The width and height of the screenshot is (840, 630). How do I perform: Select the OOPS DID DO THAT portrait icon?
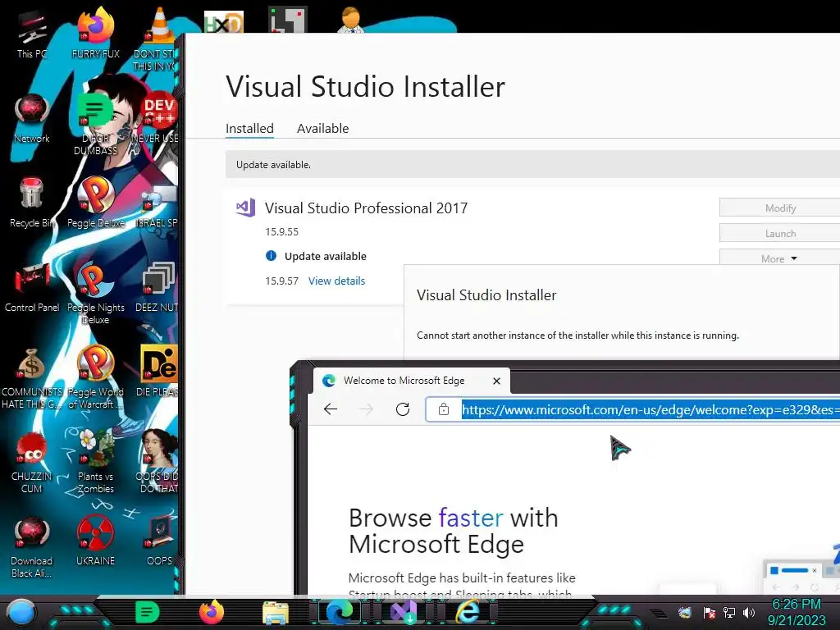158,462
